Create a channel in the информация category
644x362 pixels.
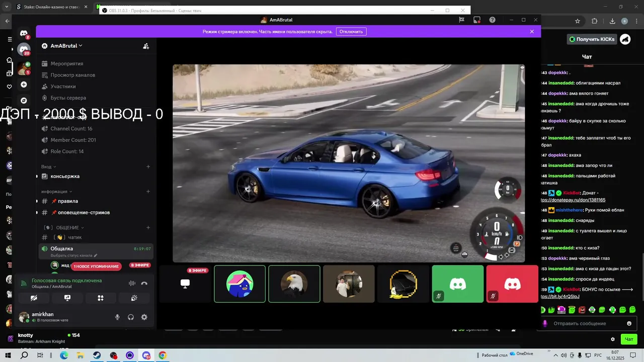tap(148, 192)
